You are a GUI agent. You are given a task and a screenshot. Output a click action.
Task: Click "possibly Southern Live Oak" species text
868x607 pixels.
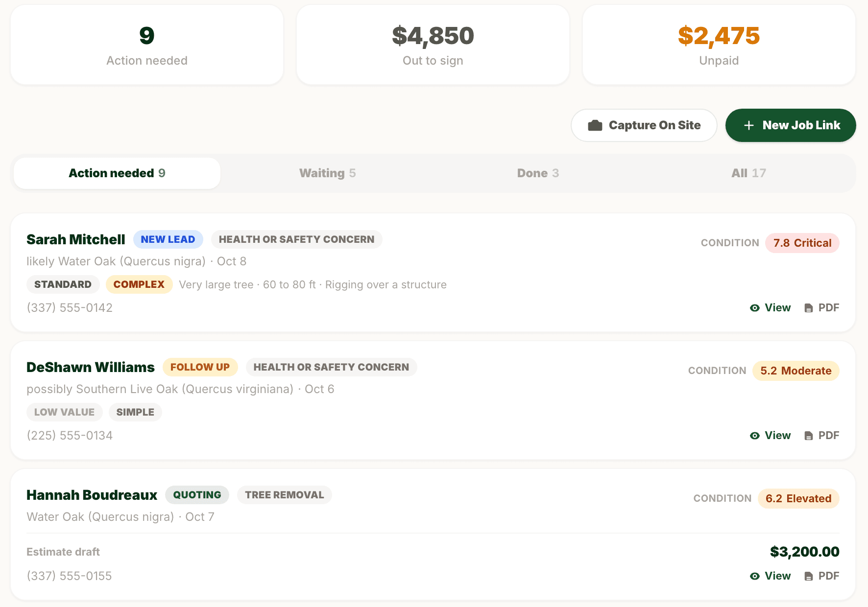tap(102, 389)
